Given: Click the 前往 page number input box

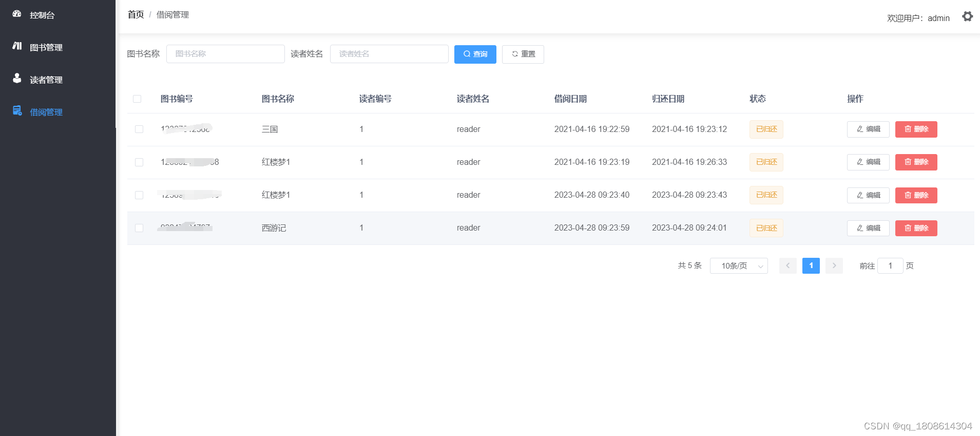Looking at the screenshot, I should 890,266.
